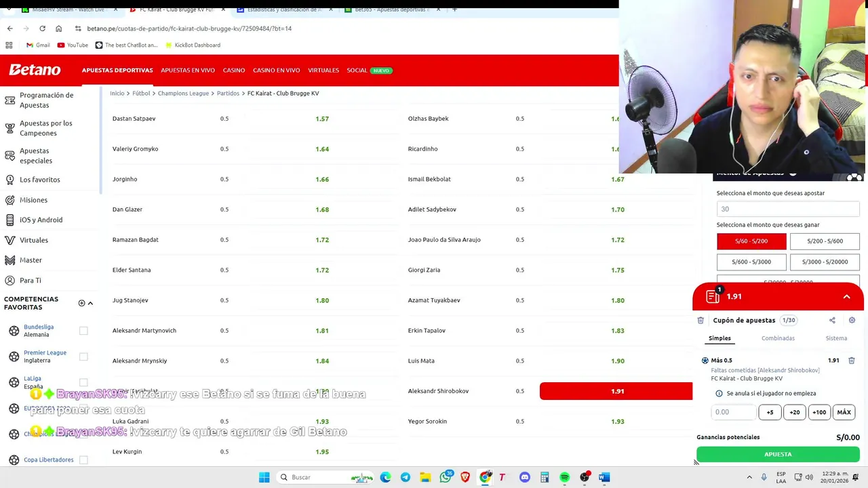Click the add favorite competitions plus icon

point(81,303)
